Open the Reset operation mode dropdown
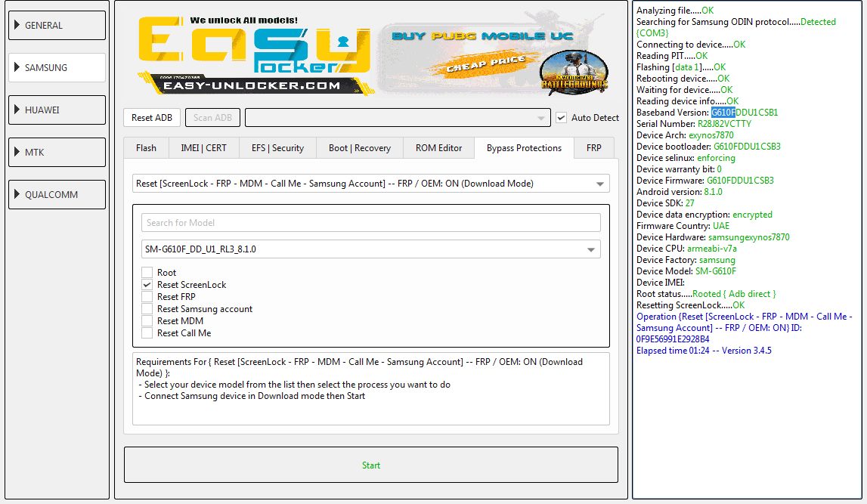867x504 pixels. [x=371, y=184]
